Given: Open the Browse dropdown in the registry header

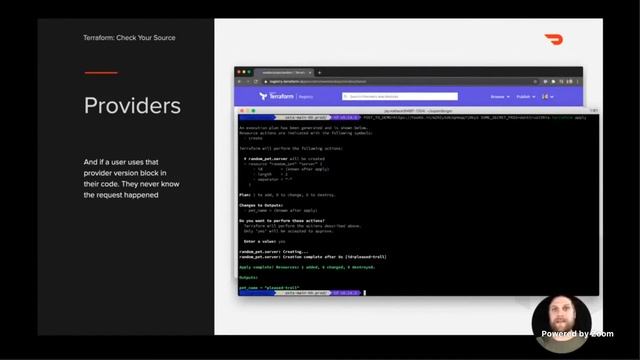Looking at the screenshot, I should 500,97.
